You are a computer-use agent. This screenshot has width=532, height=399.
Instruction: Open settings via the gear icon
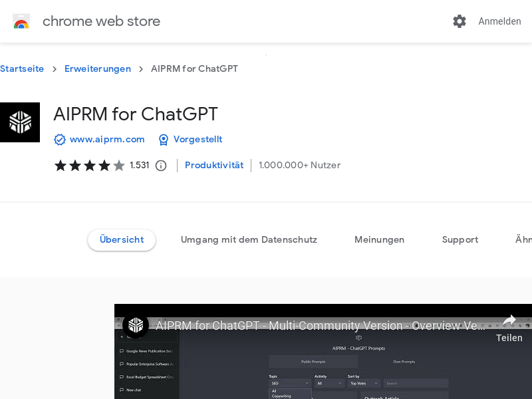point(460,21)
